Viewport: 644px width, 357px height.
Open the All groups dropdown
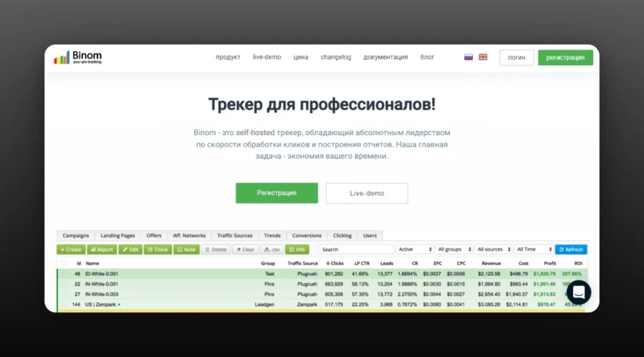(x=454, y=250)
